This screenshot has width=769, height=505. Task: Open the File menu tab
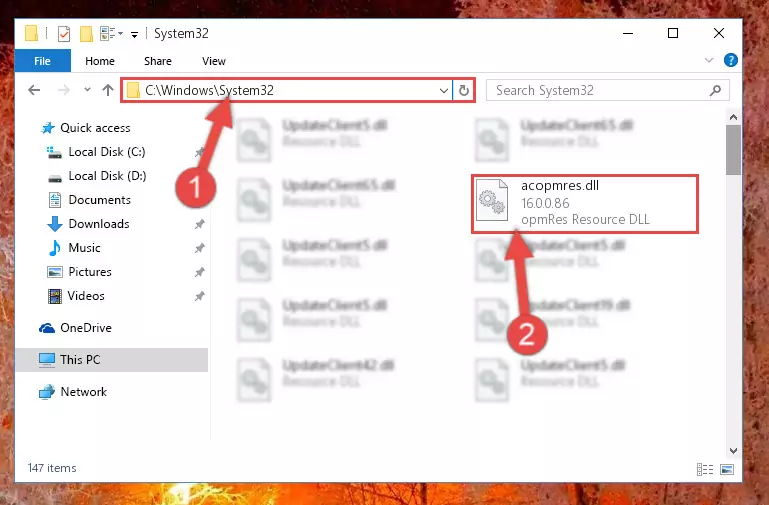[x=43, y=61]
